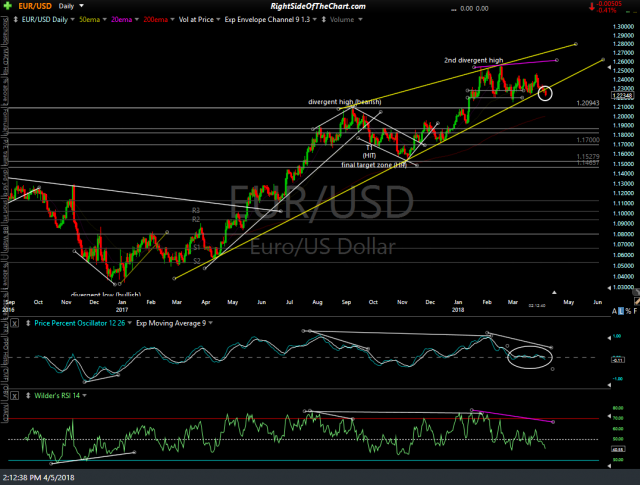Click the scale arrow beside oscillator 1.00

[609, 337]
